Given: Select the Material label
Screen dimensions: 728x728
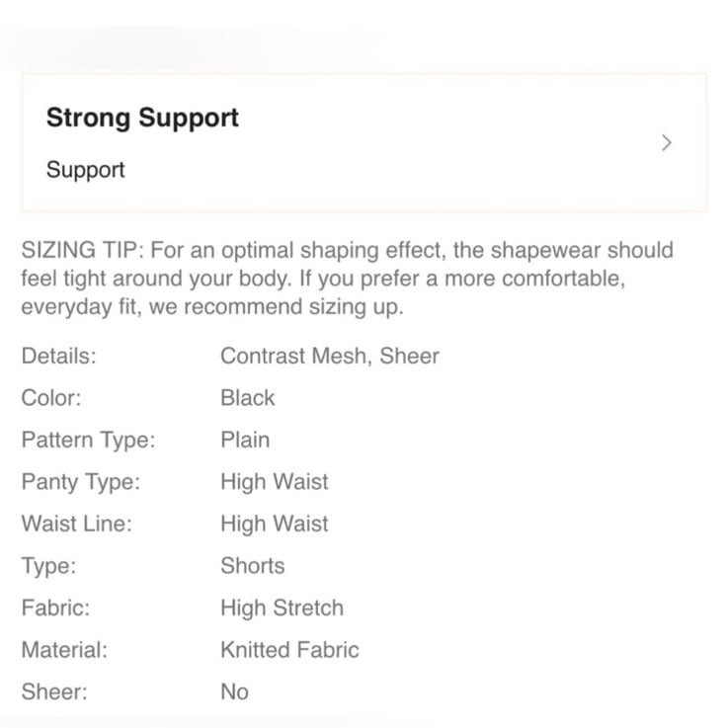Looking at the screenshot, I should point(64,650).
